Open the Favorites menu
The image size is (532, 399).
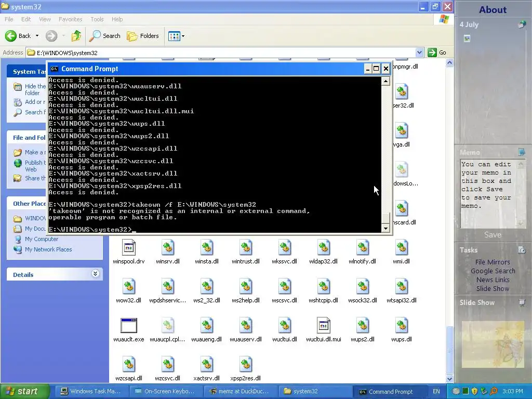[70, 19]
